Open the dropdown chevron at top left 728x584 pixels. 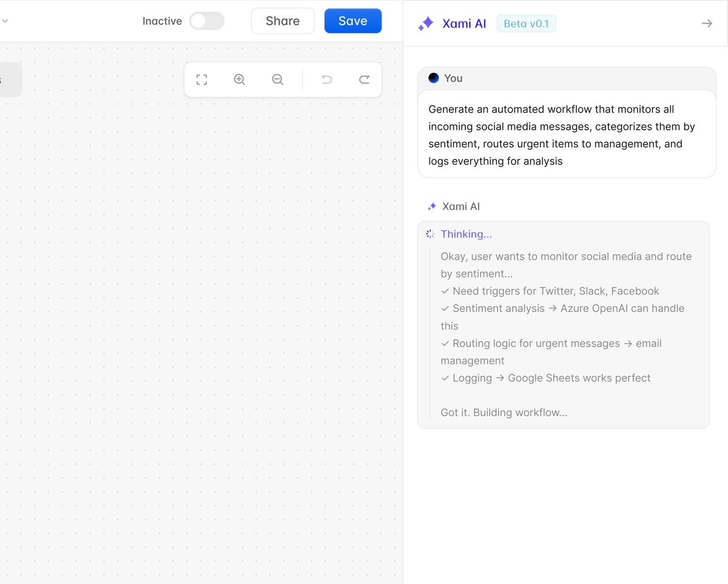(5, 21)
